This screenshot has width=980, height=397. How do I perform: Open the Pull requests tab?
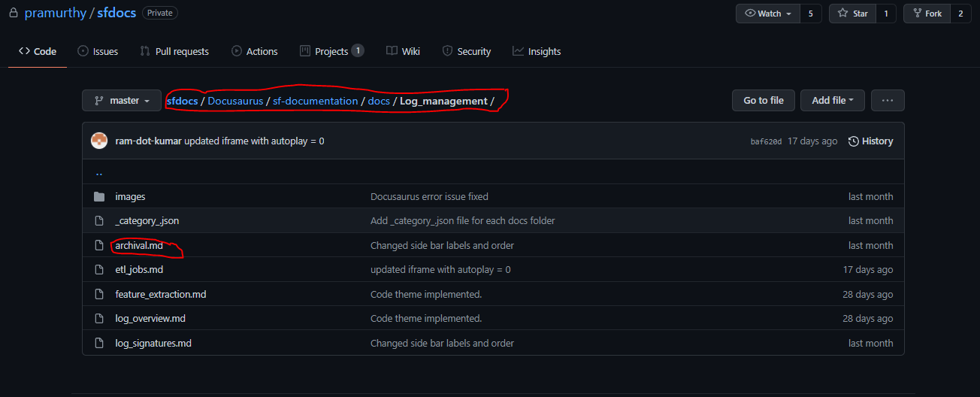tap(174, 51)
